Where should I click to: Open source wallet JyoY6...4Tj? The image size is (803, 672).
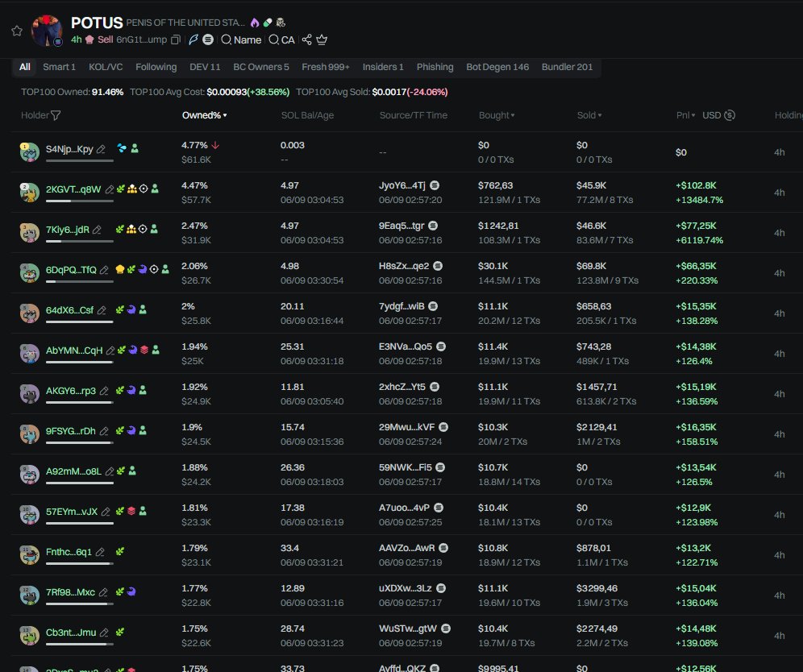tap(402, 186)
